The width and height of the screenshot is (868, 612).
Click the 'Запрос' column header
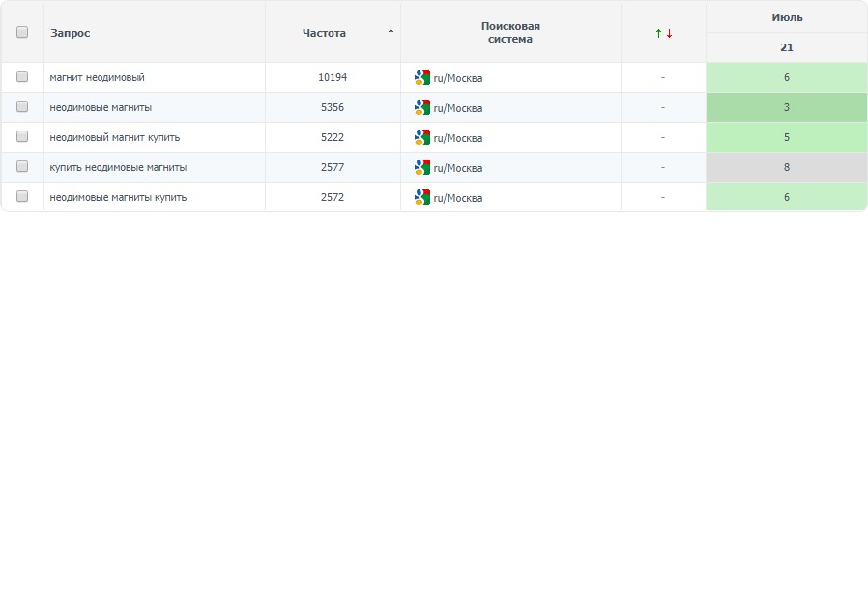tap(71, 33)
